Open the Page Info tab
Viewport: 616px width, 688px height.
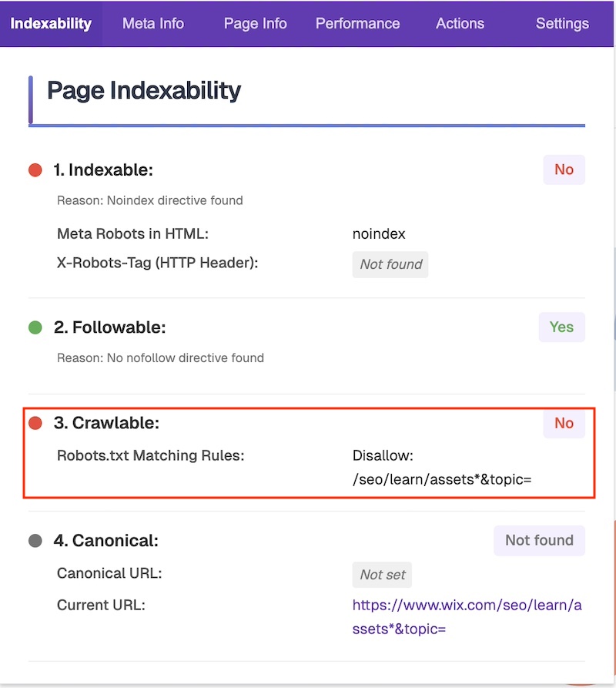[255, 23]
